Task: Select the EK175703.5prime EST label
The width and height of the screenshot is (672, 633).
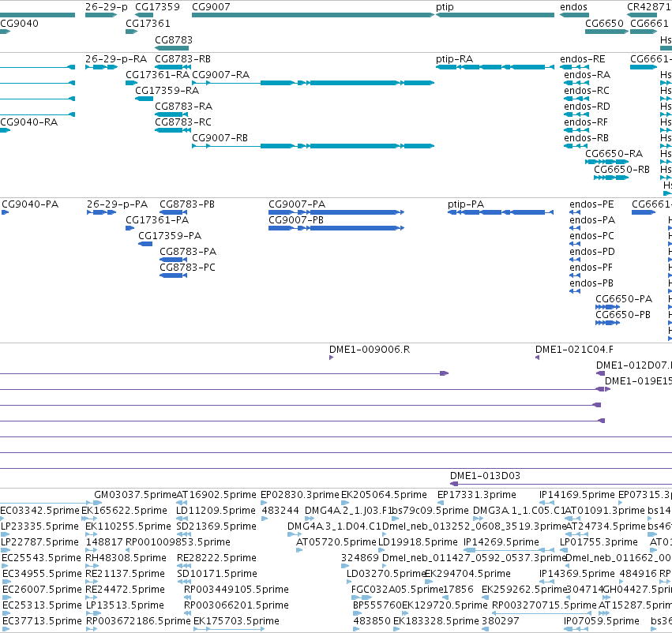Action: (236, 621)
